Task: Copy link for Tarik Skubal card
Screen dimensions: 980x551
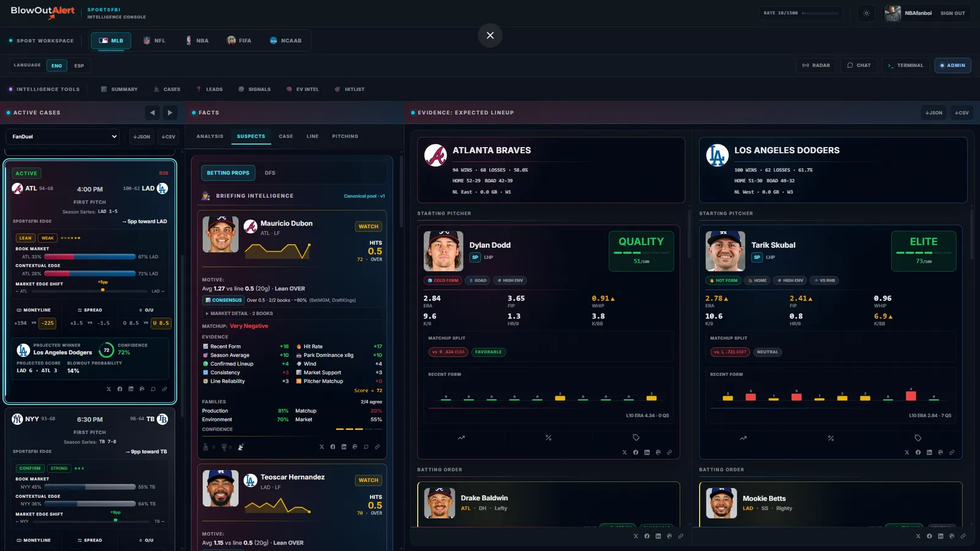Action: tap(952, 452)
